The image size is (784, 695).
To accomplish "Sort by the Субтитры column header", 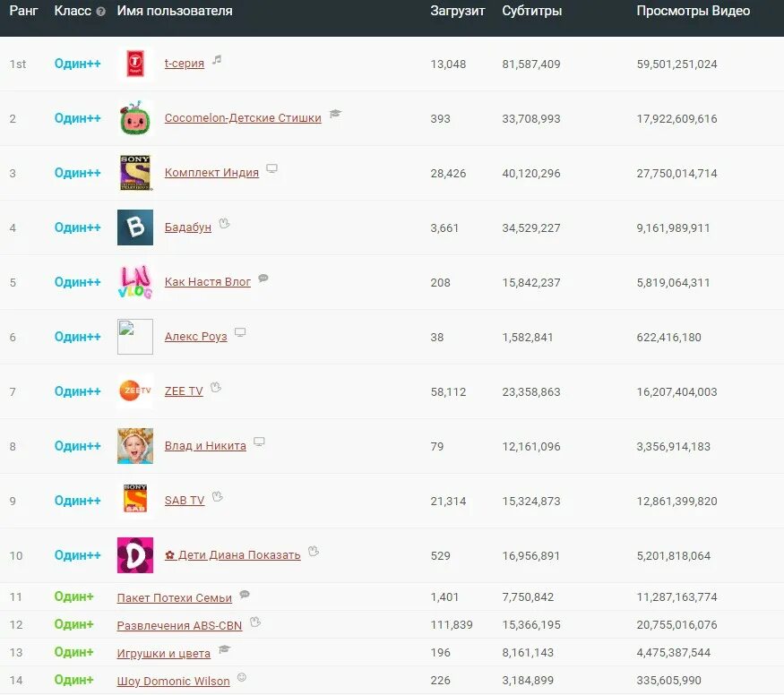I will coord(532,11).
